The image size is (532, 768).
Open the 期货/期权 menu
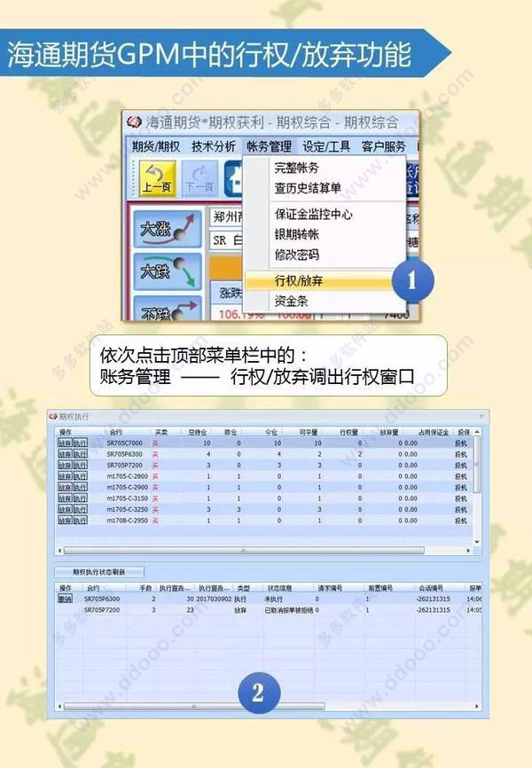(156, 146)
